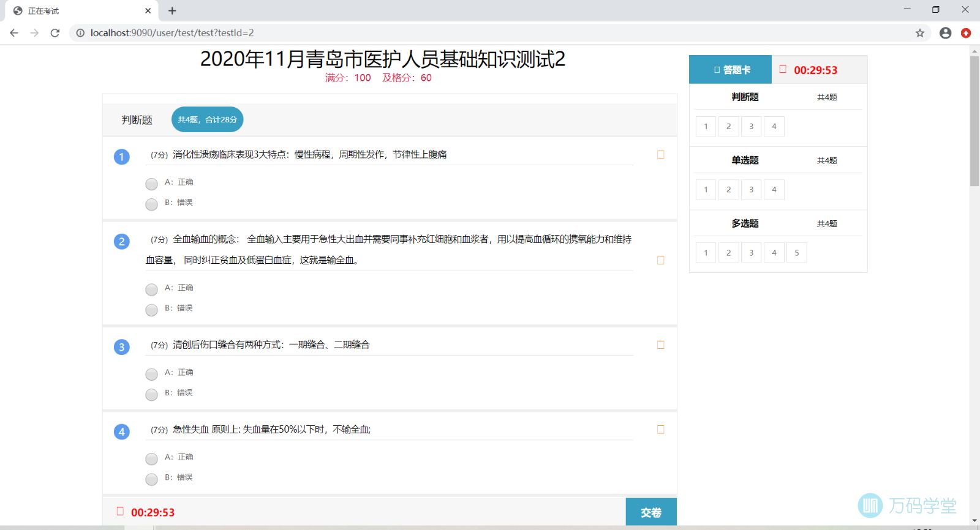Go to 单选题 question 1 in answer card
980x530 pixels.
(x=706, y=190)
